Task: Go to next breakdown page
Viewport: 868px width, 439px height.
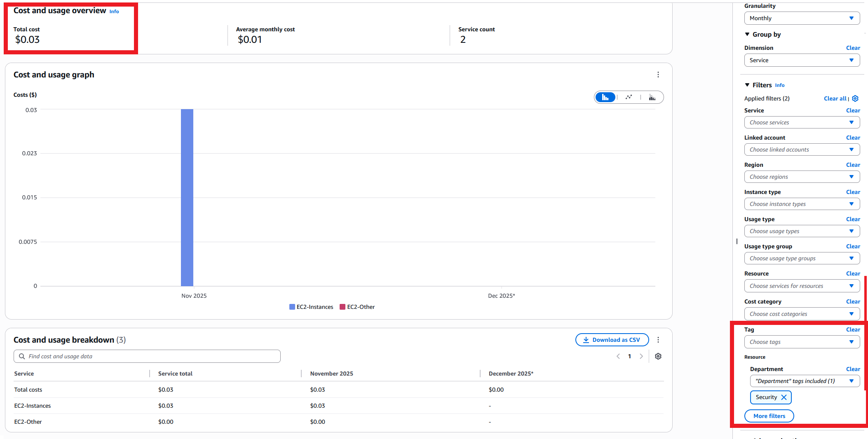Action: point(641,356)
